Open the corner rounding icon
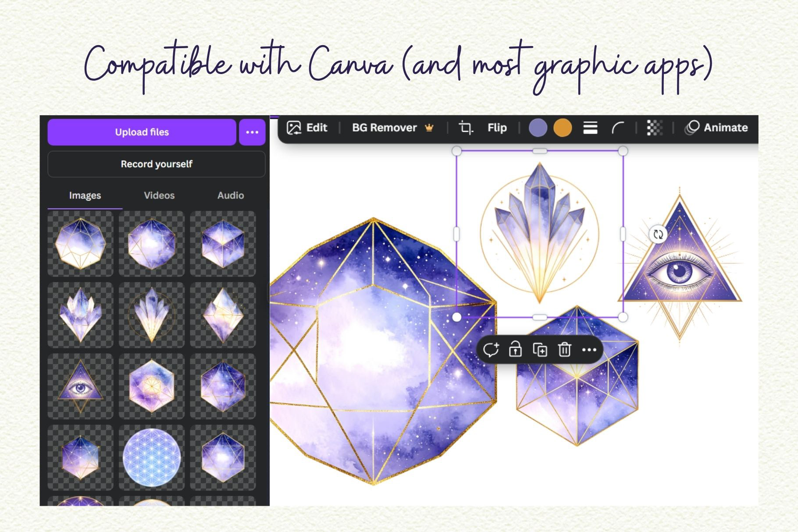This screenshot has height=532, width=798. tap(618, 128)
